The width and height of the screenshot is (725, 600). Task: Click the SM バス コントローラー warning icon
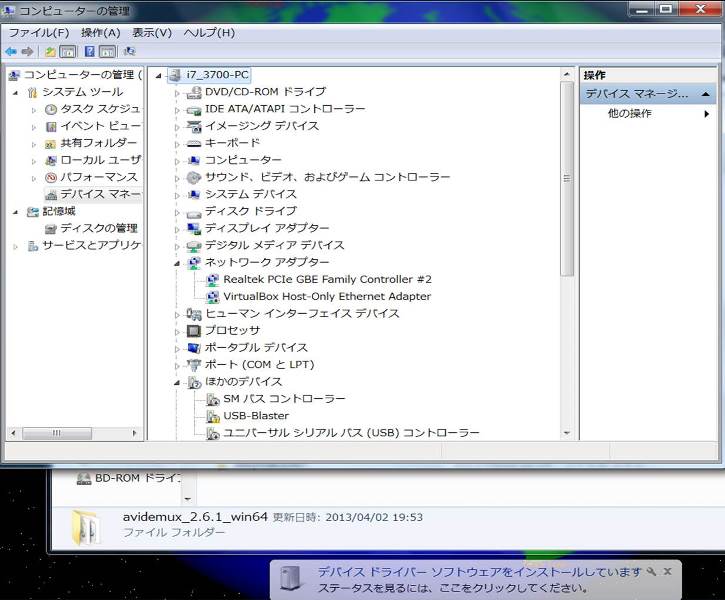click(x=213, y=399)
